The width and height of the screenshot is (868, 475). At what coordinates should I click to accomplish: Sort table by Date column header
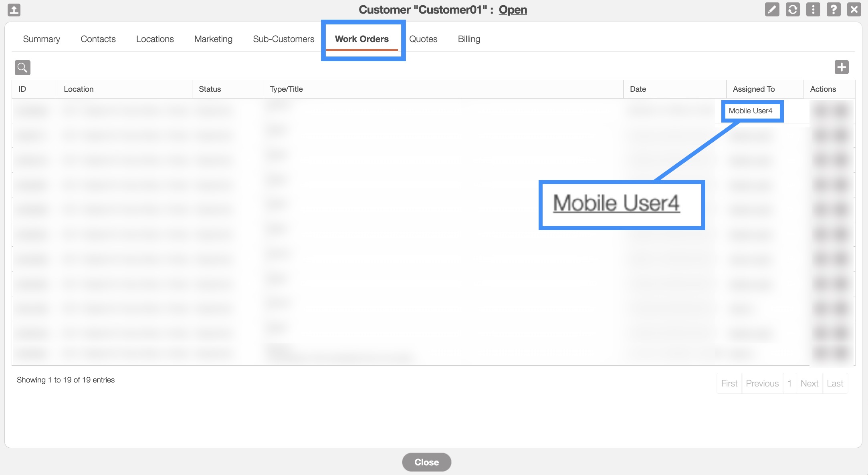pos(638,89)
